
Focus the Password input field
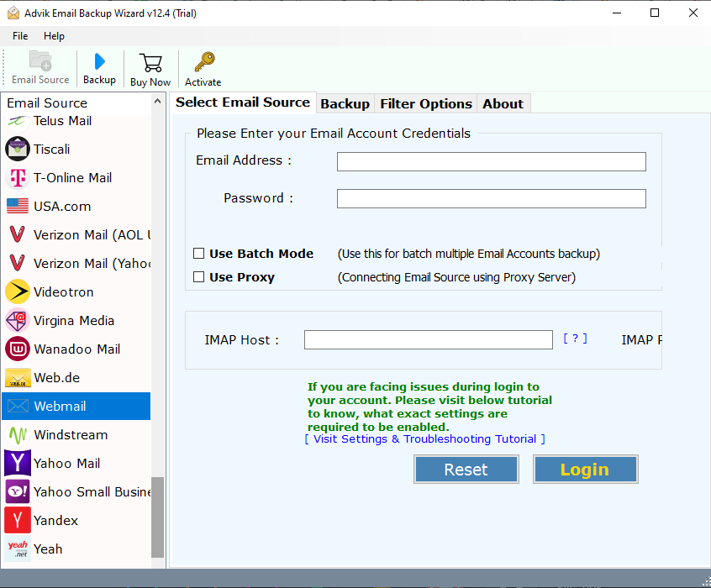491,198
